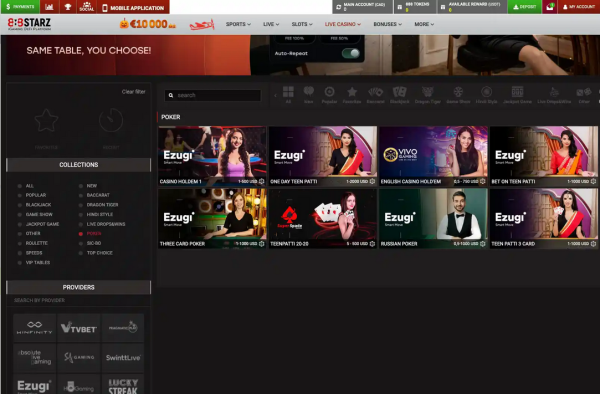Screen dimensions: 600x394
Task: Filter by SwinttLive provider
Action: point(123,358)
